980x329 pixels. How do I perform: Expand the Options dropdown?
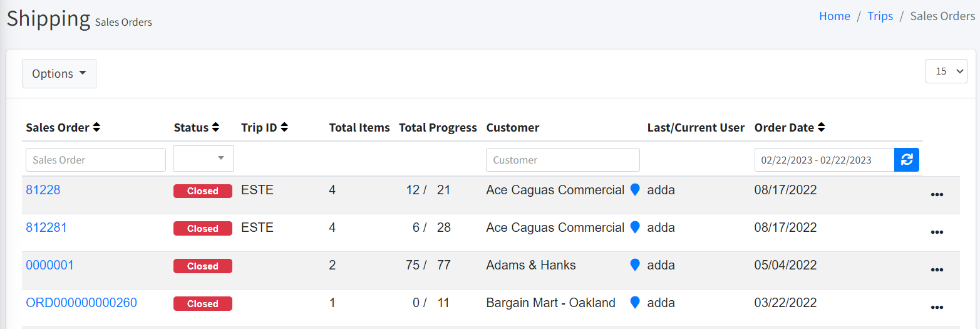click(59, 73)
